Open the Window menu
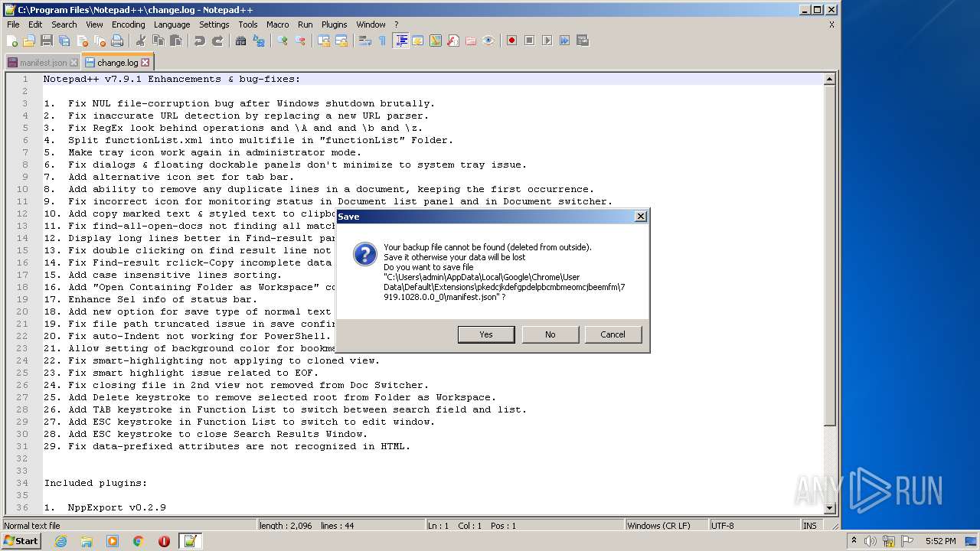 point(371,24)
